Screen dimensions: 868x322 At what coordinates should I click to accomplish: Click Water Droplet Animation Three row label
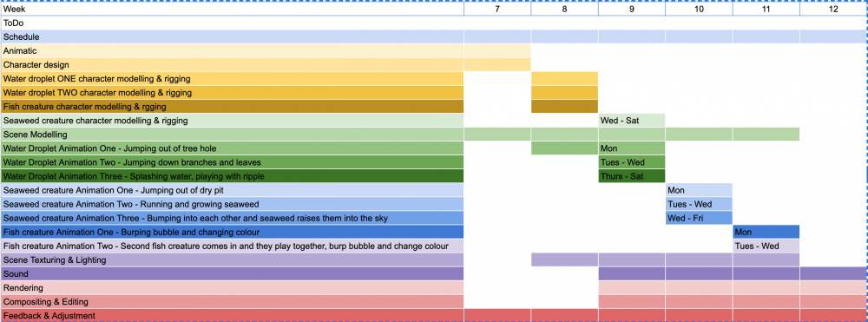tap(232, 176)
